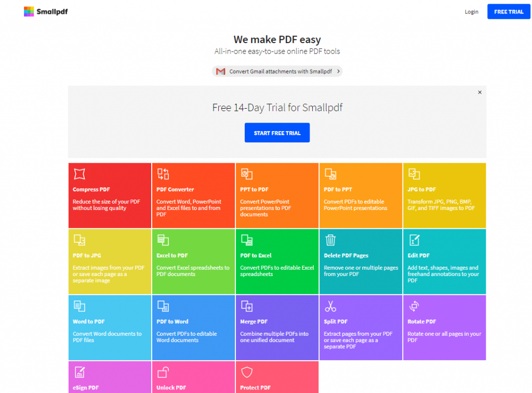Open the Rotate PDF title
Image resolution: width=532 pixels, height=393 pixels.
coord(422,321)
